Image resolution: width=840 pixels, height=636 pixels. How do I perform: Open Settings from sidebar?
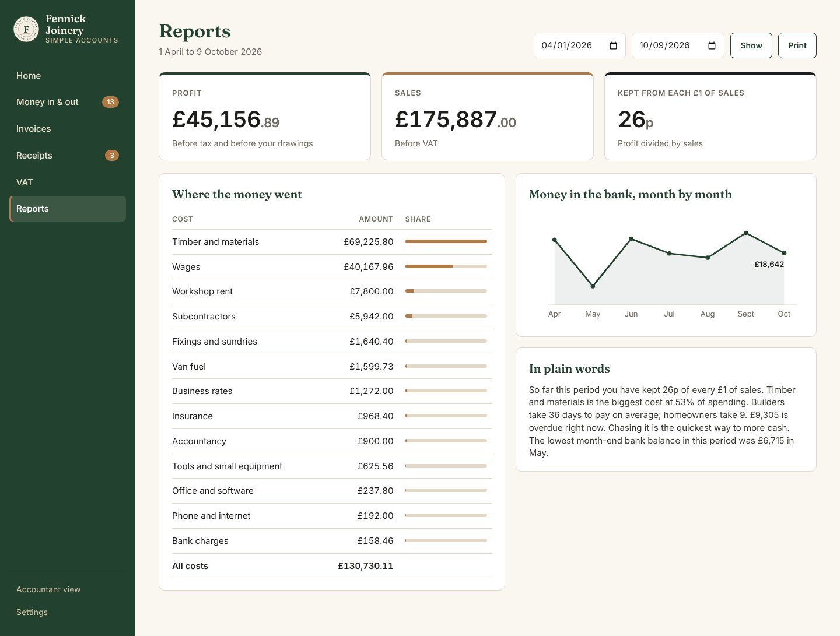point(32,612)
